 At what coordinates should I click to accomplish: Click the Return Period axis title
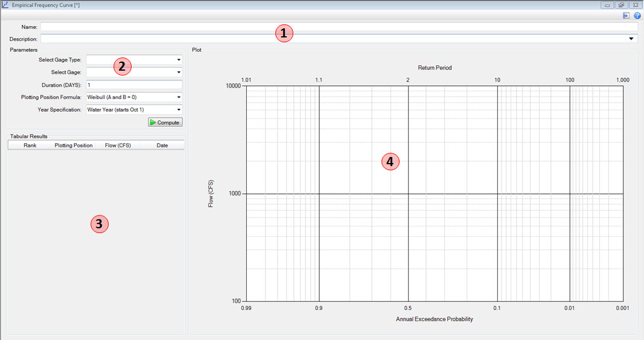point(435,68)
